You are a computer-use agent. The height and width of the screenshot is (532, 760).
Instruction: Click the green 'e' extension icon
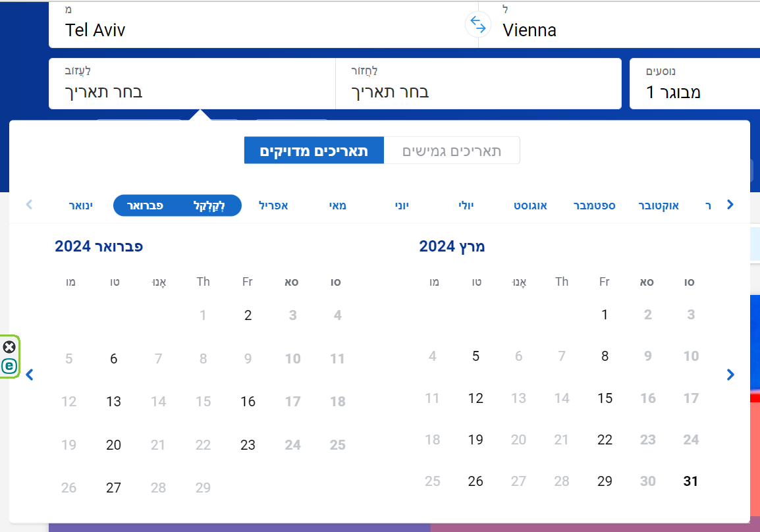coord(9,366)
